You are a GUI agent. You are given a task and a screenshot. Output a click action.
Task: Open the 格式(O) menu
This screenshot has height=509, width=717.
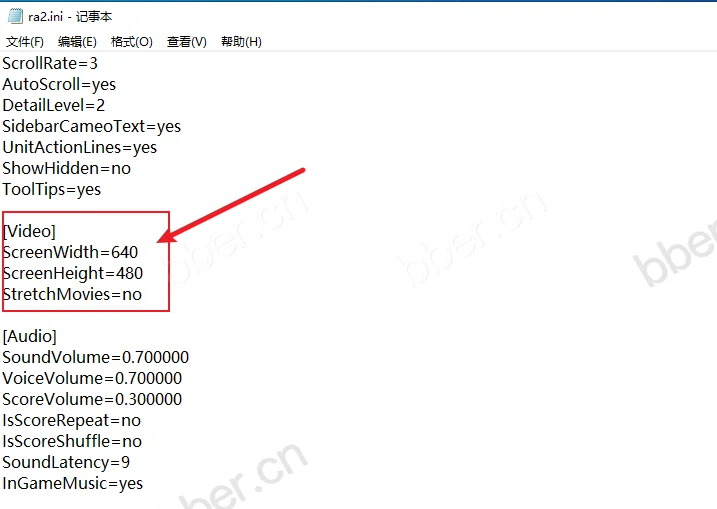tap(132, 42)
